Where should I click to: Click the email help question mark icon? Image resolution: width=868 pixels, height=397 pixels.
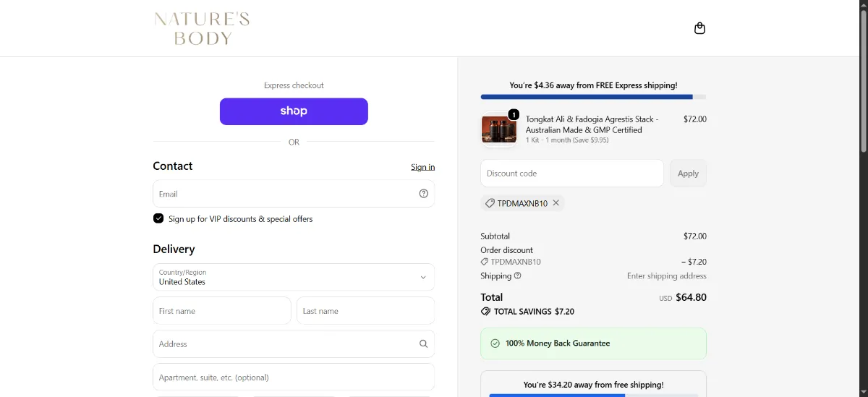coord(424,194)
